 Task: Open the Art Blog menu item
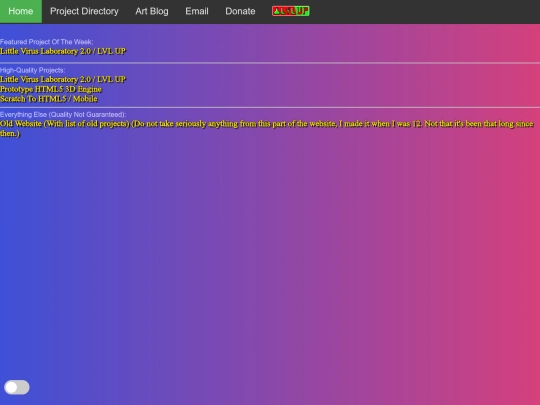tap(152, 11)
